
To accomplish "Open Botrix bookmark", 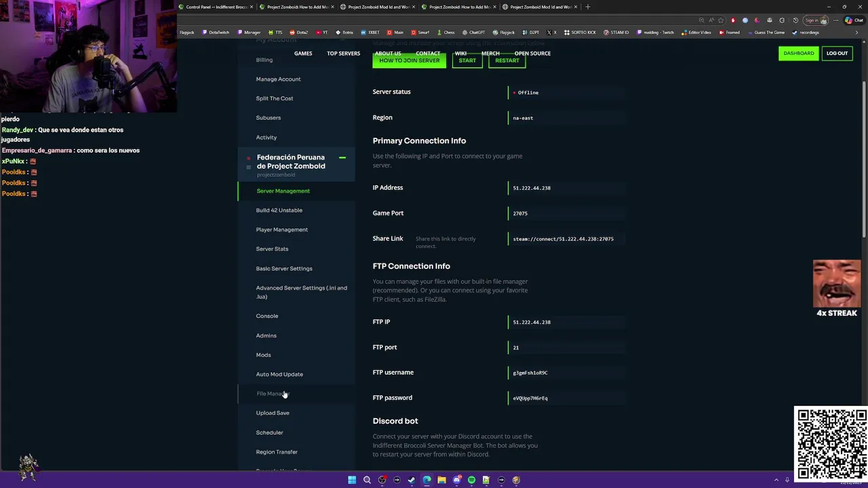I will coord(344,33).
